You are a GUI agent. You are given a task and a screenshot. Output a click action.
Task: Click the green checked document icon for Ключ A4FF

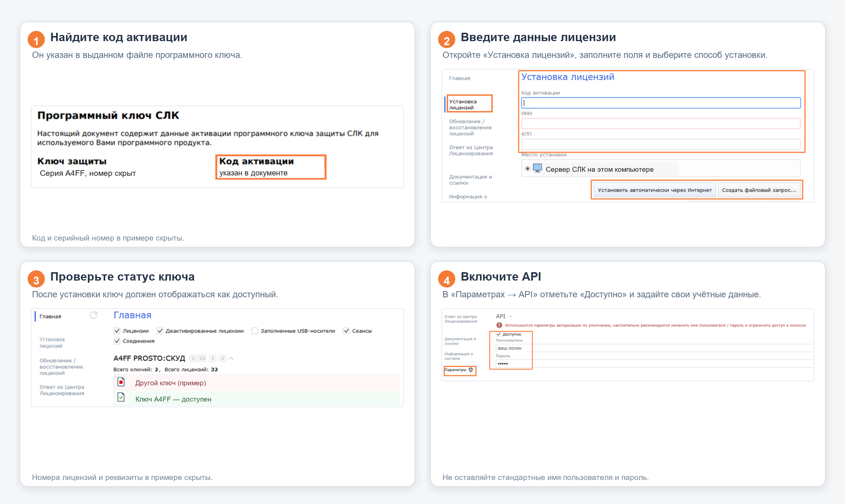[121, 397]
